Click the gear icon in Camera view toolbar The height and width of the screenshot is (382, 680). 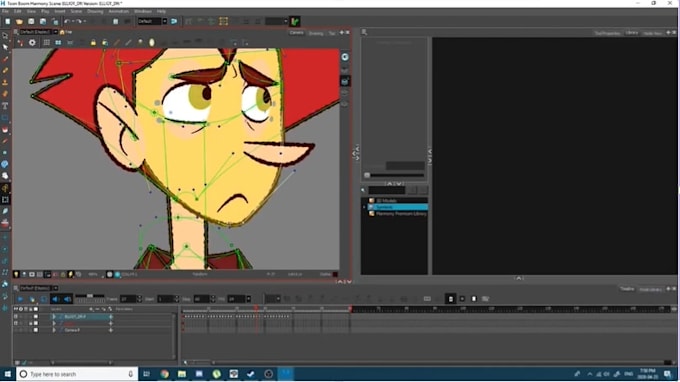coord(32,42)
